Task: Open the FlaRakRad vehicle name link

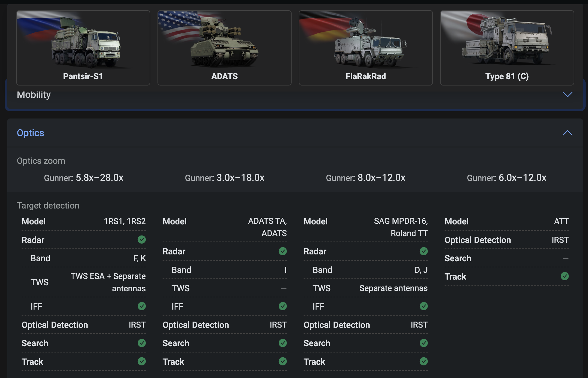Action: pos(366,76)
